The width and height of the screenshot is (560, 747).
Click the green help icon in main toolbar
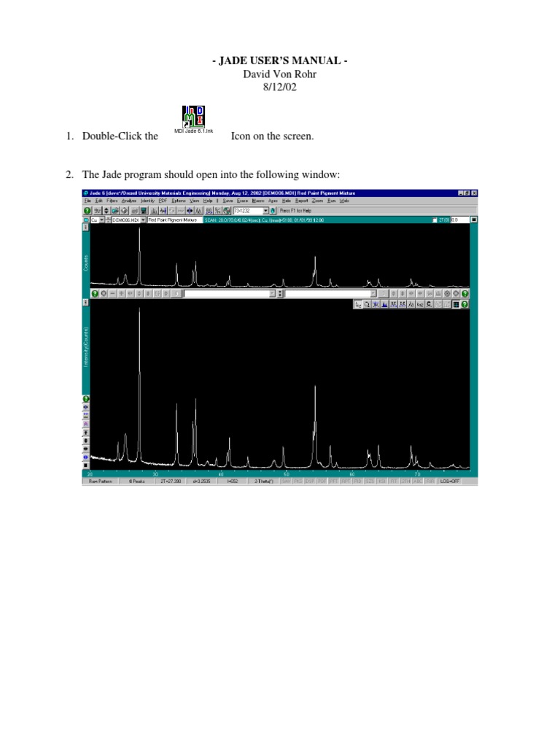pos(87,211)
